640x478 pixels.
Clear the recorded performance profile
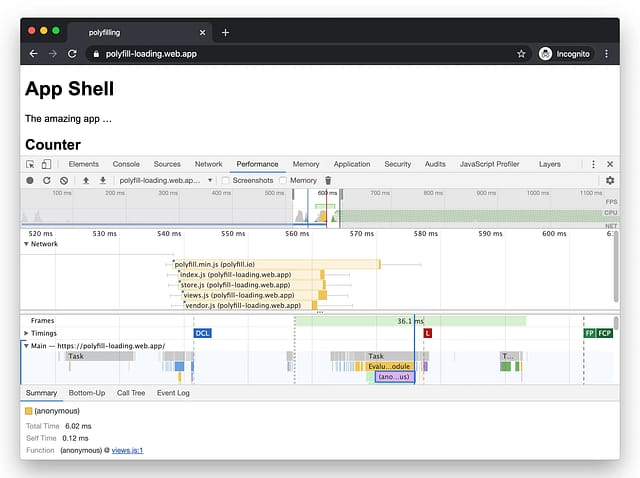64,181
